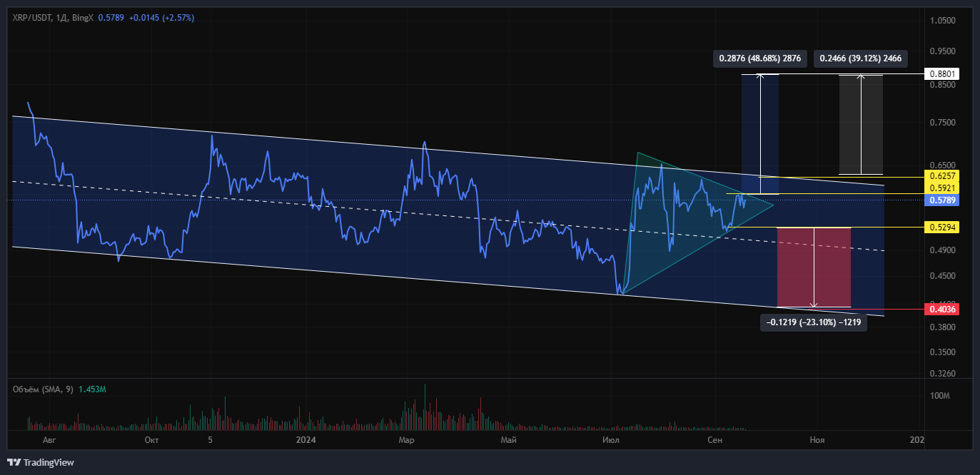Select the 0.2466 (39.12%) 2466 measurement label
The height and width of the screenshot is (475, 980).
(861, 58)
